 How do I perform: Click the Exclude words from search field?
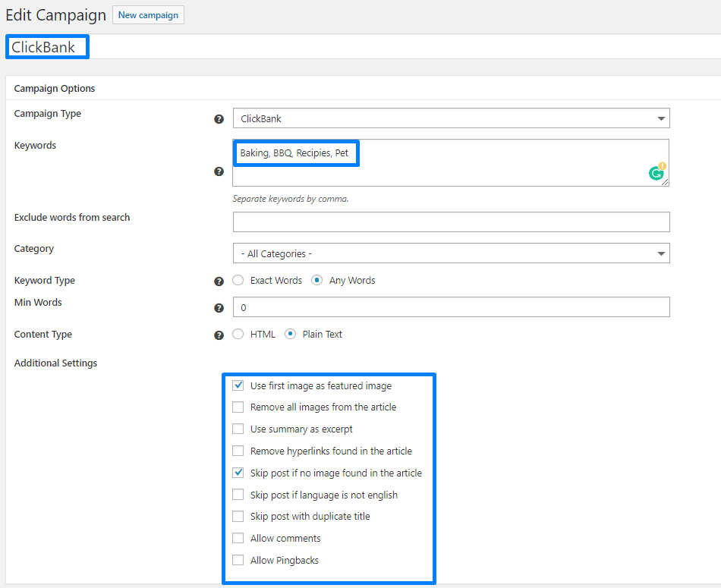coord(451,222)
